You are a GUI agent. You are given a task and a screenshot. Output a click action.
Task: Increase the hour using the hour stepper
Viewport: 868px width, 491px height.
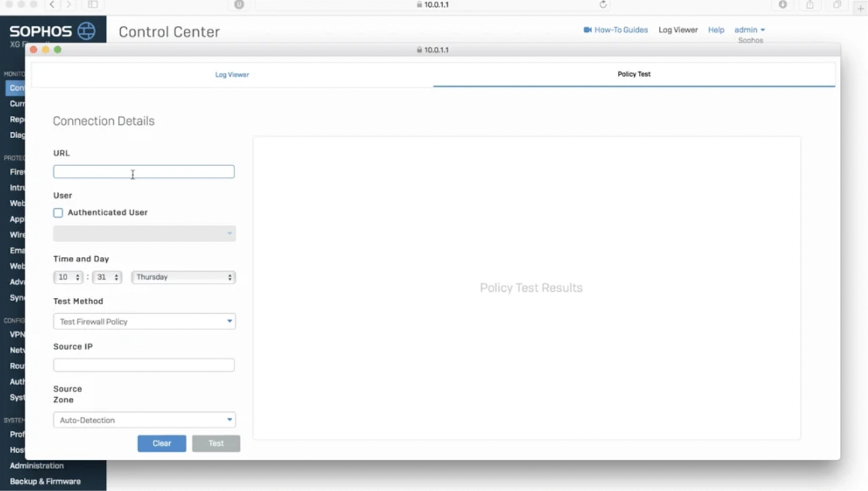[77, 274]
